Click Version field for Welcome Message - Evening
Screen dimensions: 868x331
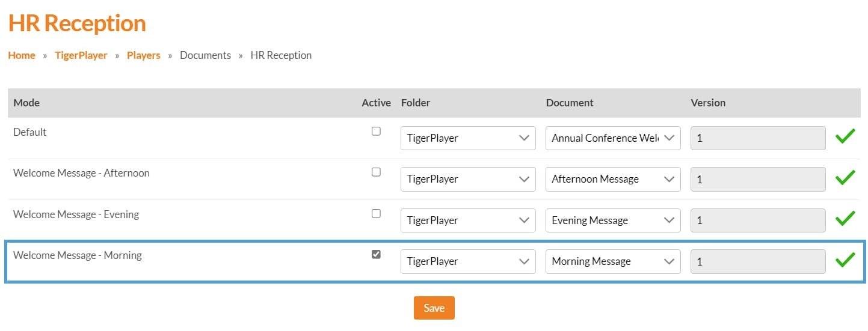point(757,220)
